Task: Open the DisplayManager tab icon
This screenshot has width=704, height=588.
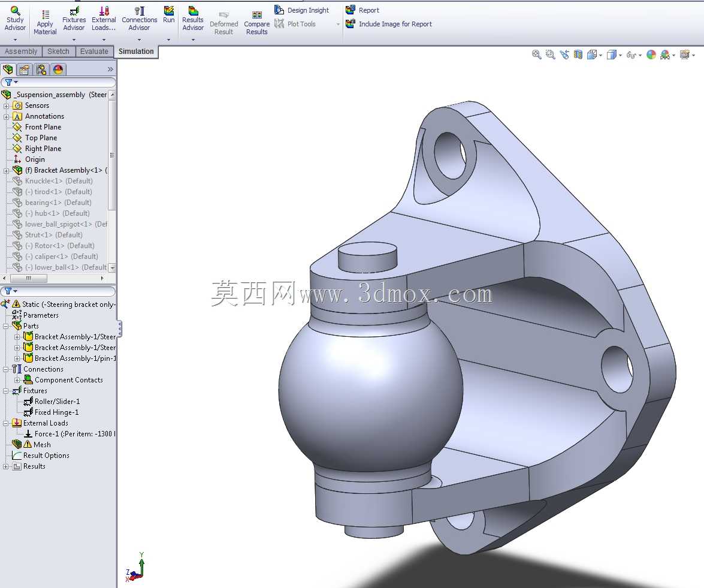Action: (x=58, y=70)
